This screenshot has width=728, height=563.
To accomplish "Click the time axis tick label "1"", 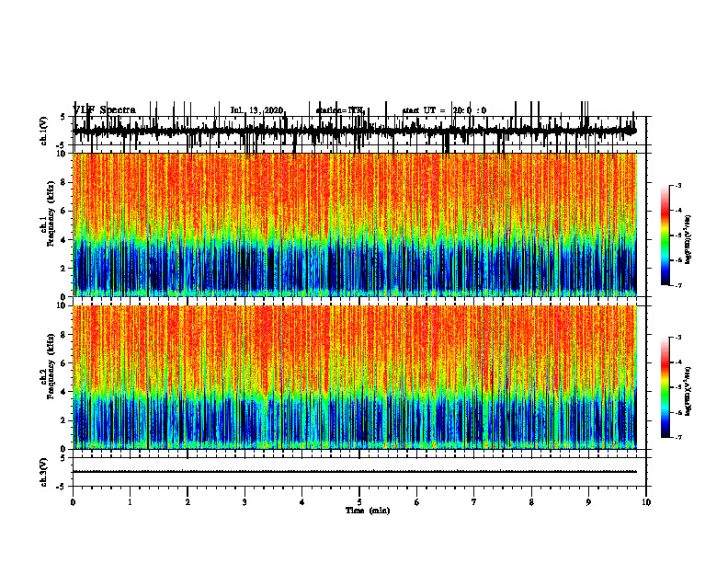I will click(x=130, y=502).
